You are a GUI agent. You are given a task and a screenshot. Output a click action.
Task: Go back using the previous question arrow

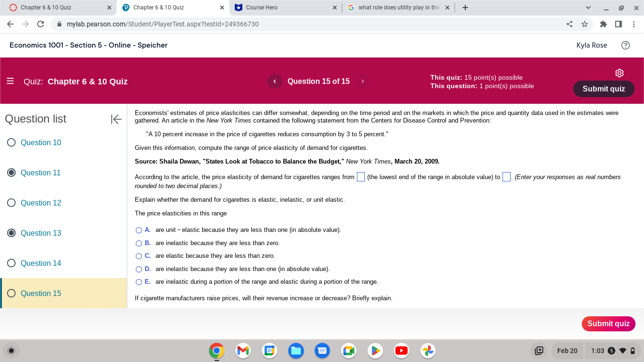(274, 81)
